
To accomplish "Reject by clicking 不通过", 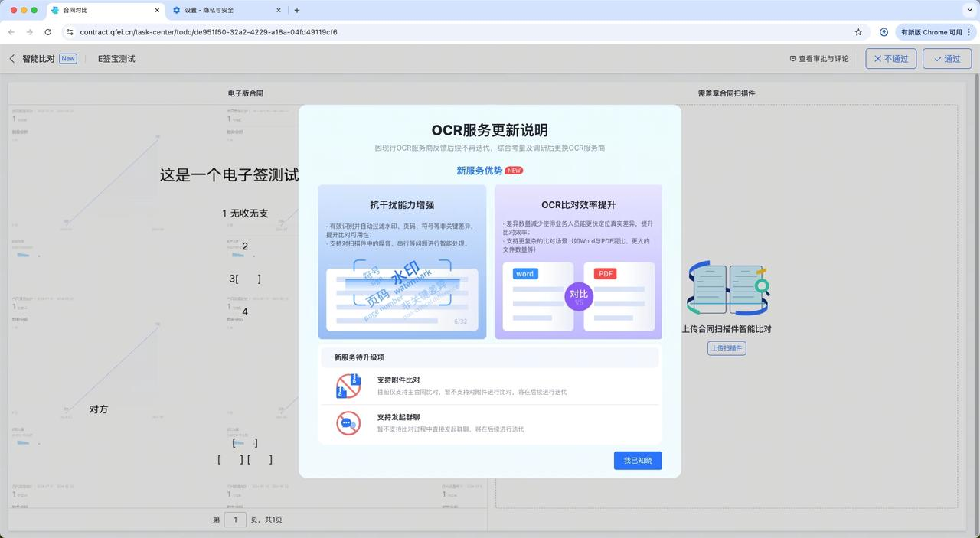I will (x=891, y=58).
